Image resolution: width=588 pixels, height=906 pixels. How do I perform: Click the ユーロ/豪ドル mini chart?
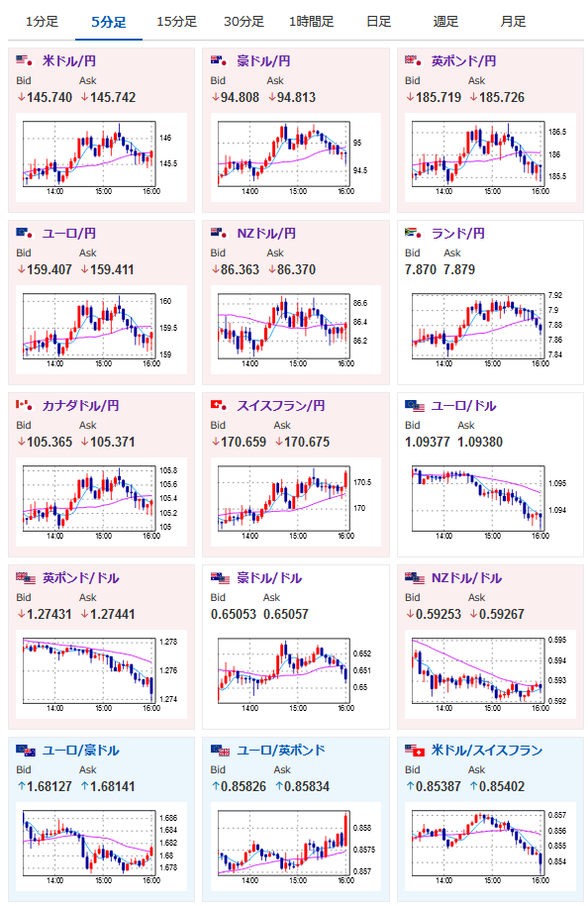click(x=100, y=848)
